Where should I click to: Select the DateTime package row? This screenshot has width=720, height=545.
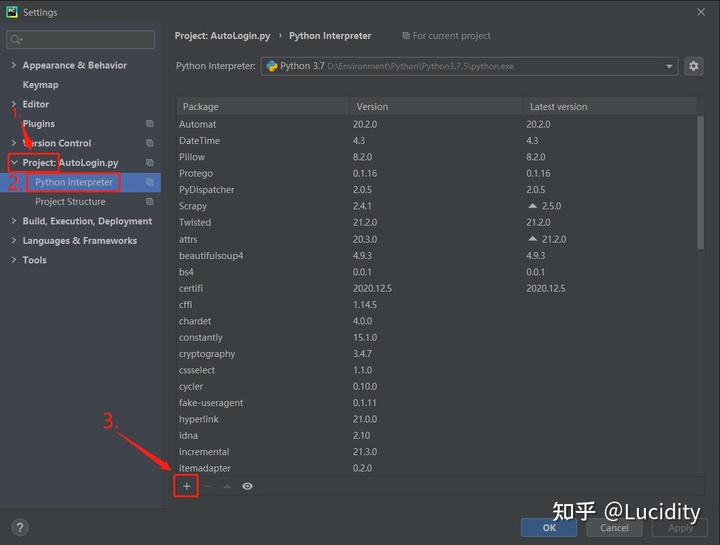point(437,140)
